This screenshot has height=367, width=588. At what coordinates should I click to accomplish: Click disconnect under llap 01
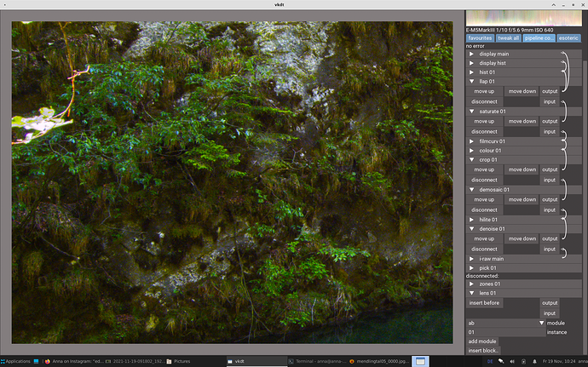click(x=484, y=101)
